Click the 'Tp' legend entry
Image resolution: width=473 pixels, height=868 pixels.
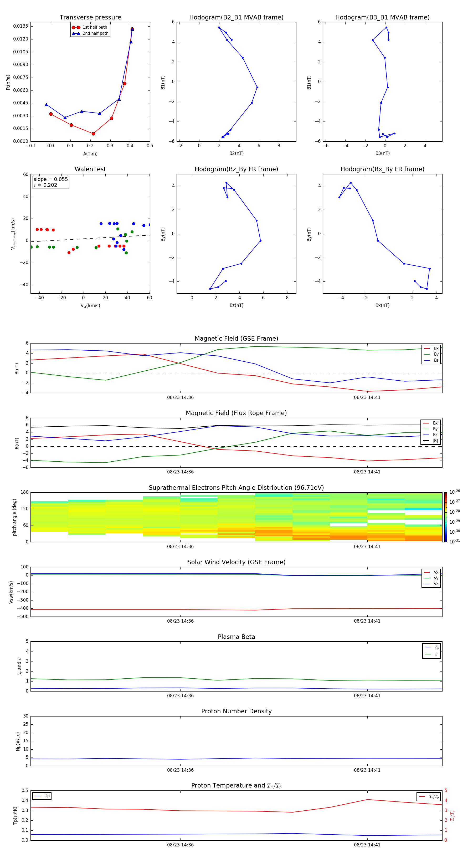[42, 796]
